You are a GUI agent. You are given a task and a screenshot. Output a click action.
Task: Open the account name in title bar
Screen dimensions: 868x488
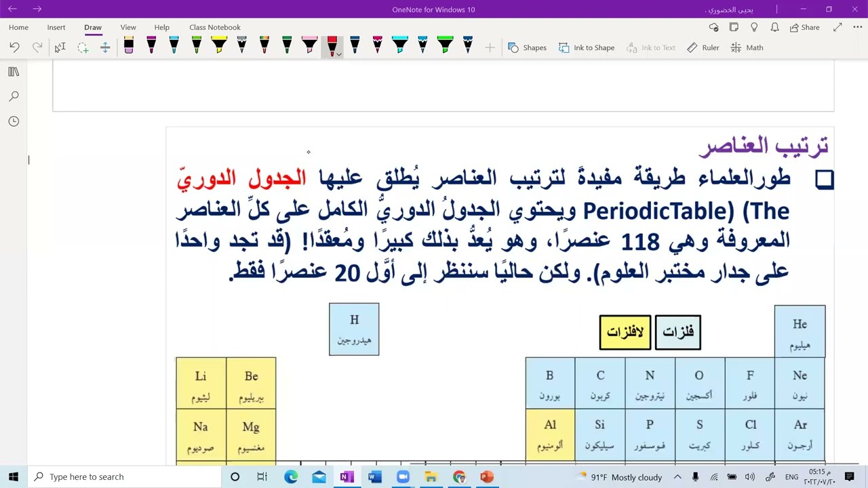pyautogui.click(x=729, y=9)
